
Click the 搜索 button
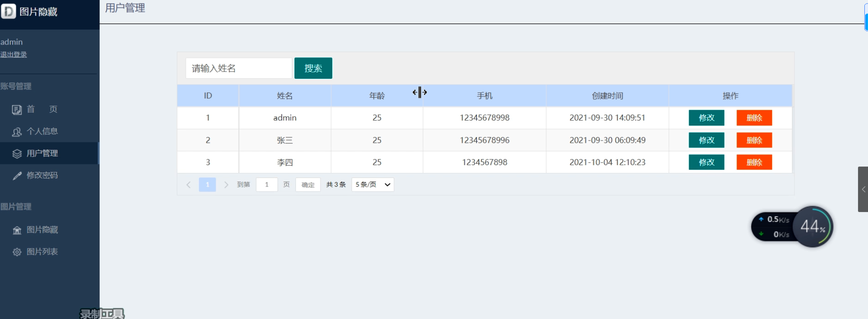point(313,68)
